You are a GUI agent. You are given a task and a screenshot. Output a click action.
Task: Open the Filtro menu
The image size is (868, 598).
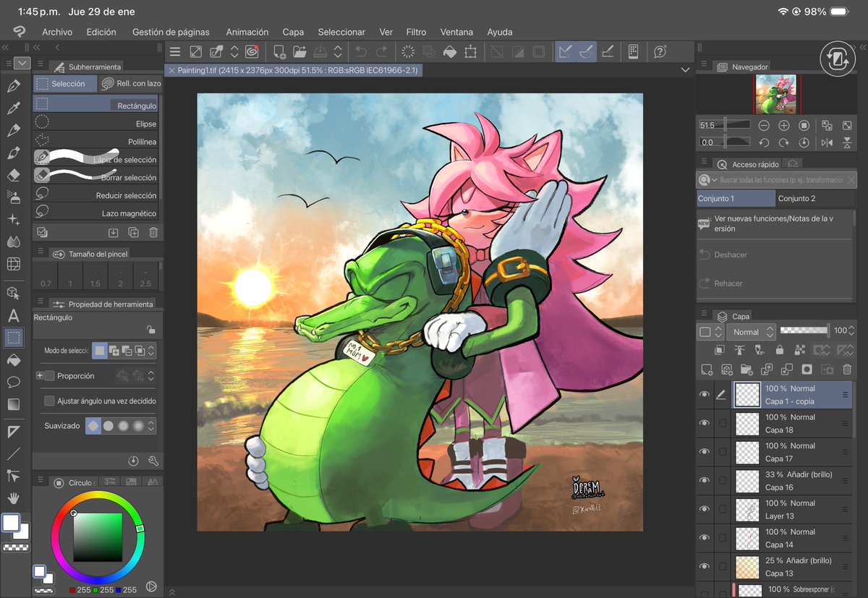(x=416, y=32)
